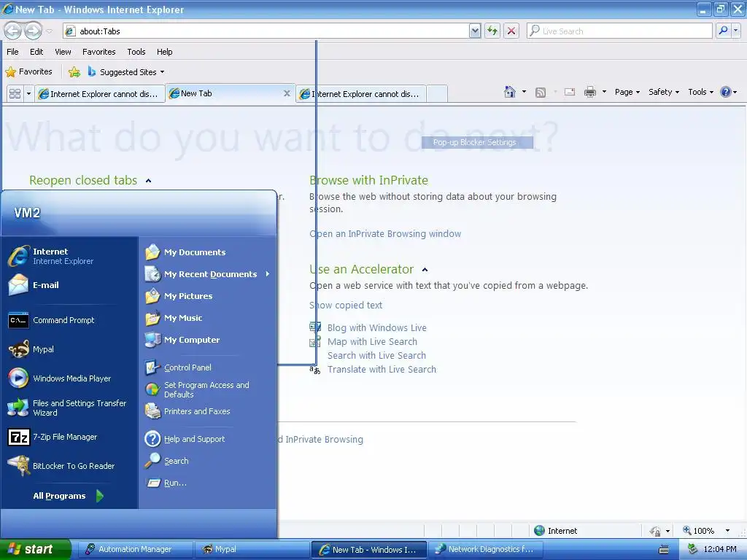Viewport: 747px width, 560px height.
Task: Expand Suggested Sites dropdown
Action: [162, 72]
